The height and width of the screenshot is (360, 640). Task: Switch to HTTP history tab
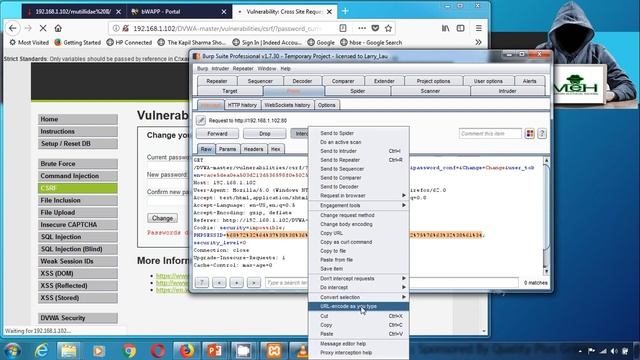[x=242, y=105]
